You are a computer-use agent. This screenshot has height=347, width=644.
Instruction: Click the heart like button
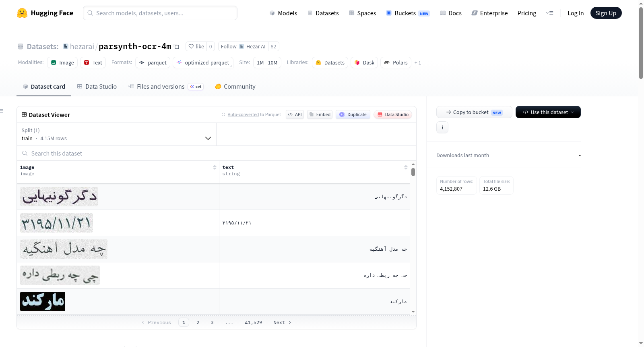[x=196, y=46]
